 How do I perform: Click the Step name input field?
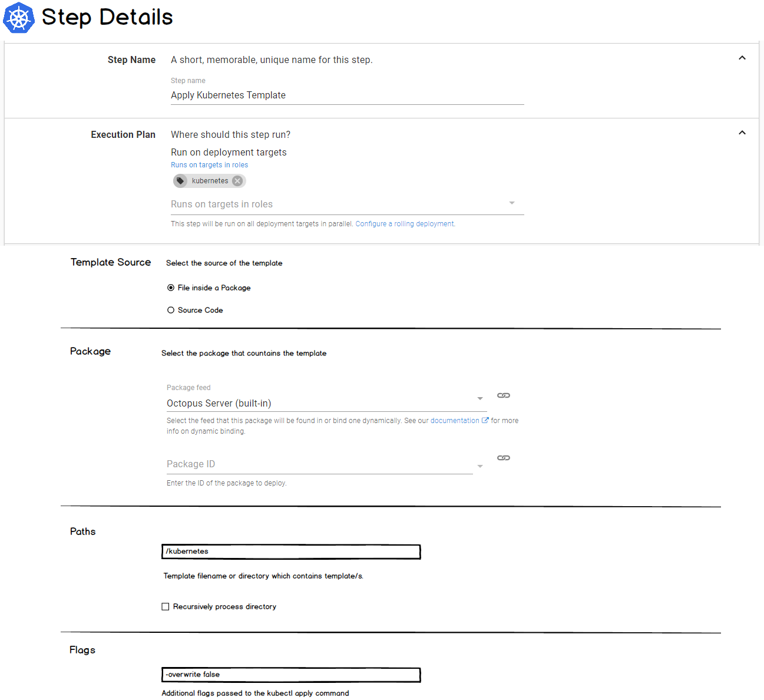pyautogui.click(x=346, y=95)
